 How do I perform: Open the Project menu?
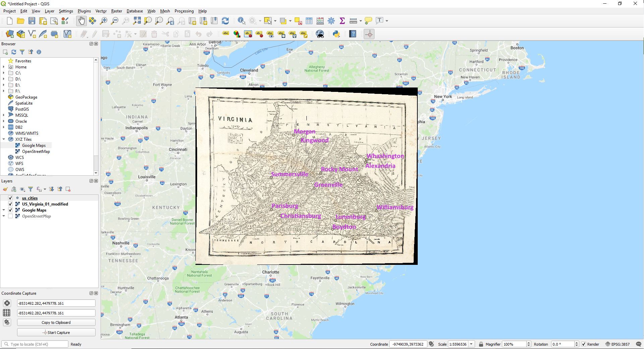tap(9, 11)
